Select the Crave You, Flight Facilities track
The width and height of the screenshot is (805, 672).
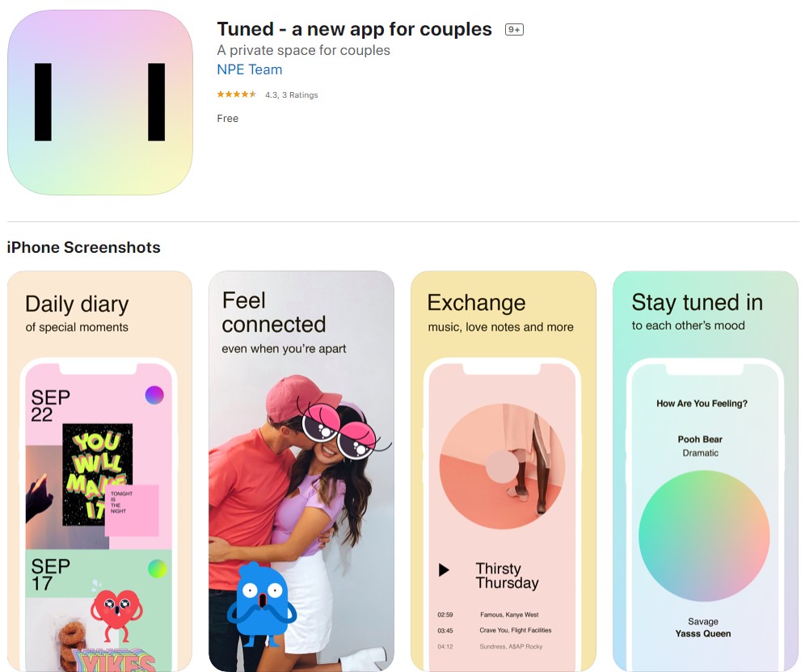[x=495, y=631]
